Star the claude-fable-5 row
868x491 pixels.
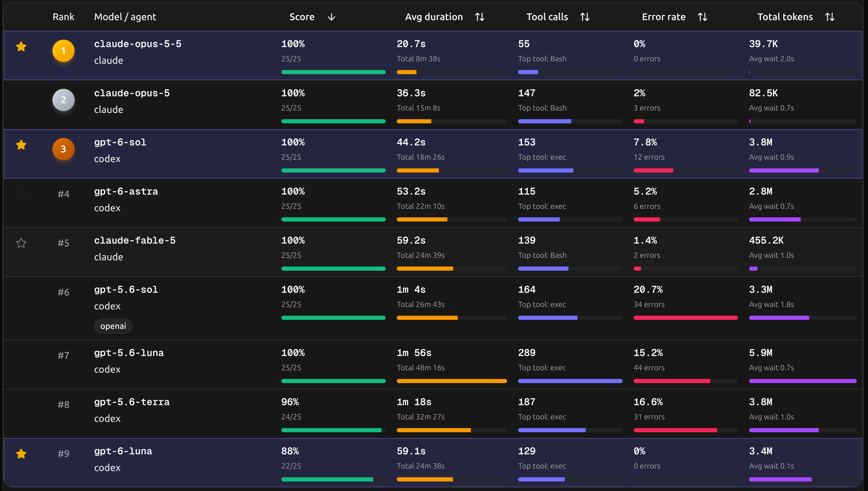tap(21, 243)
